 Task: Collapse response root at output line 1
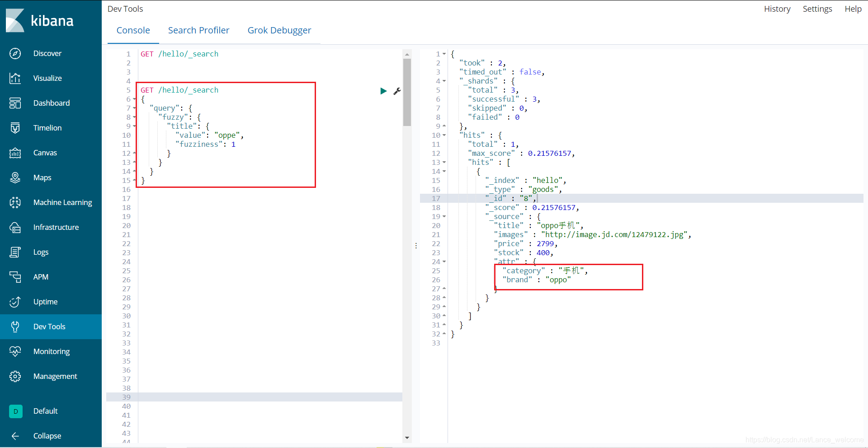(x=444, y=54)
